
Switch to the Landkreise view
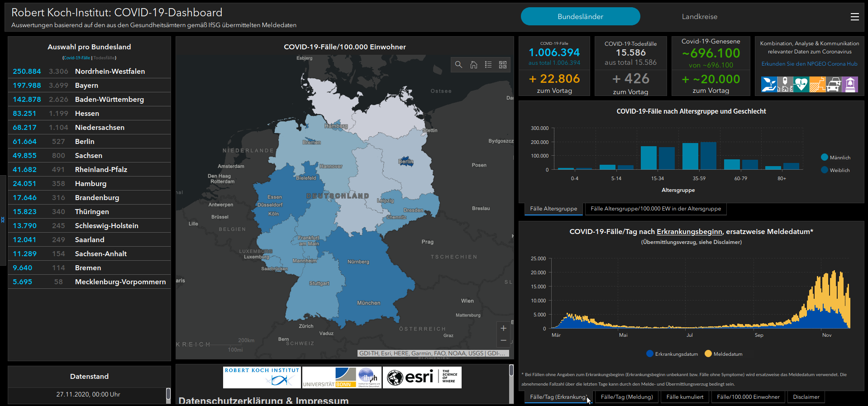(x=699, y=17)
